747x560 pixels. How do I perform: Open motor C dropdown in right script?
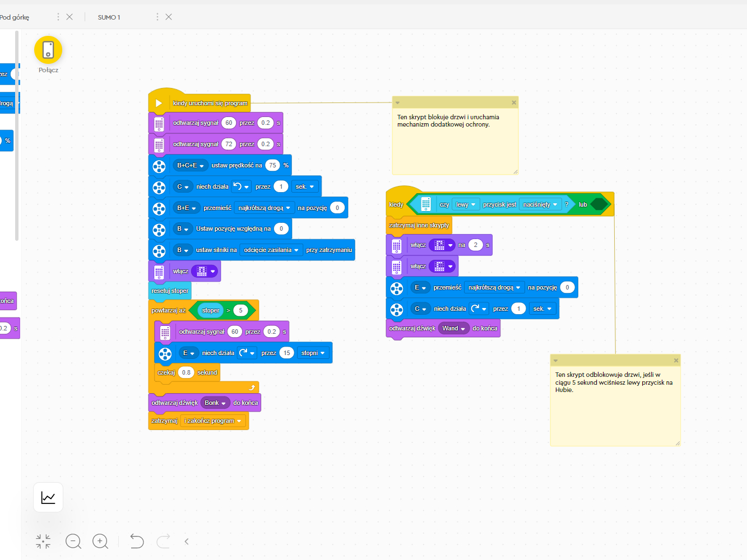420,309
